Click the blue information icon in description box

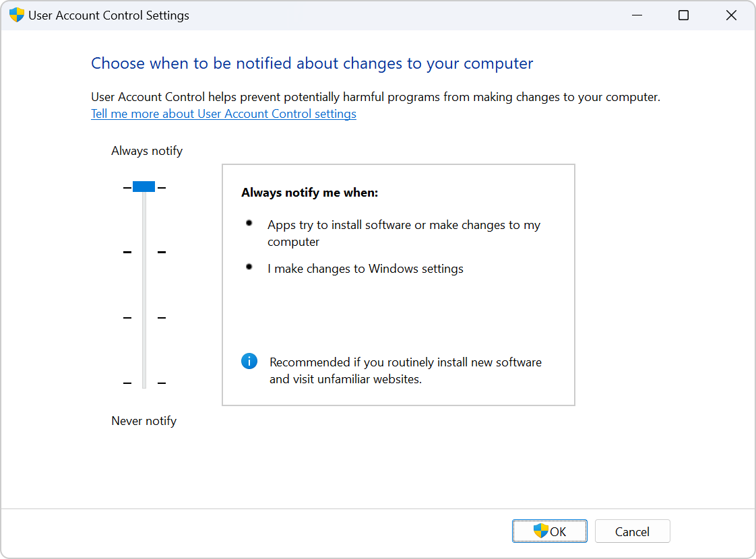[249, 361]
